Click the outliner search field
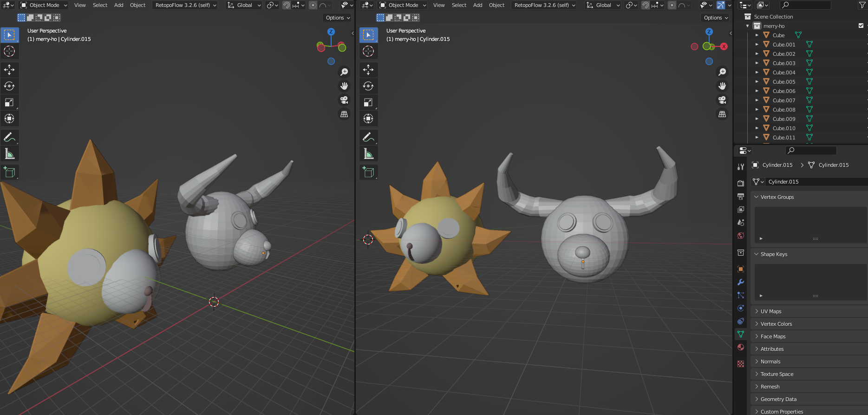This screenshot has height=415, width=868. pos(805,5)
